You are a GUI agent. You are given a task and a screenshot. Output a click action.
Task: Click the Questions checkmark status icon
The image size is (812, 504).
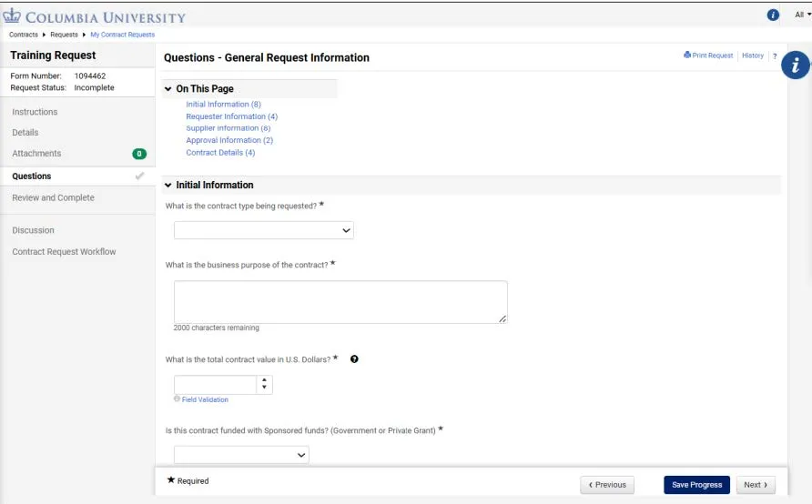pos(139,176)
